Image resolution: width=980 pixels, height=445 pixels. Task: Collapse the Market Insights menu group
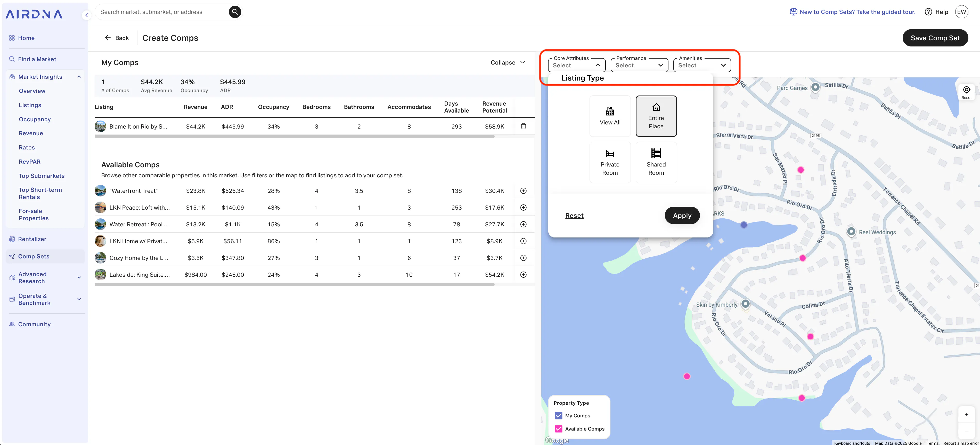coord(79,76)
